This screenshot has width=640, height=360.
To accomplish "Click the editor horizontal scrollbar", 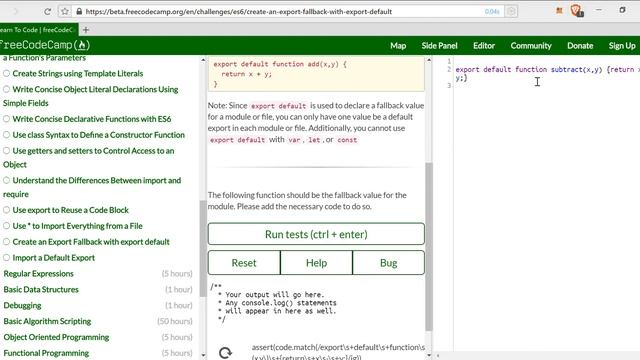I will (x=538, y=356).
